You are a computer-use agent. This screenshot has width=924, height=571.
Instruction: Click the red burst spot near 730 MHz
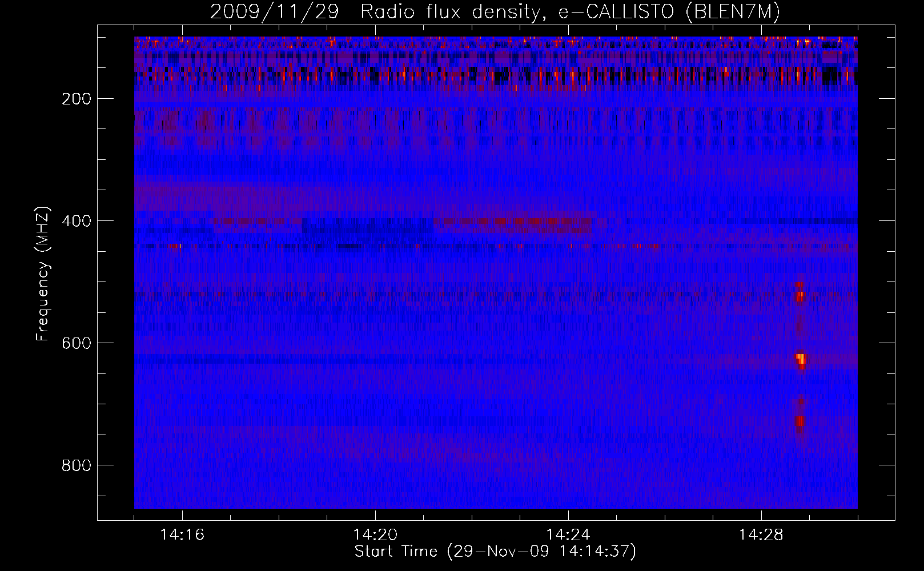[800, 421]
